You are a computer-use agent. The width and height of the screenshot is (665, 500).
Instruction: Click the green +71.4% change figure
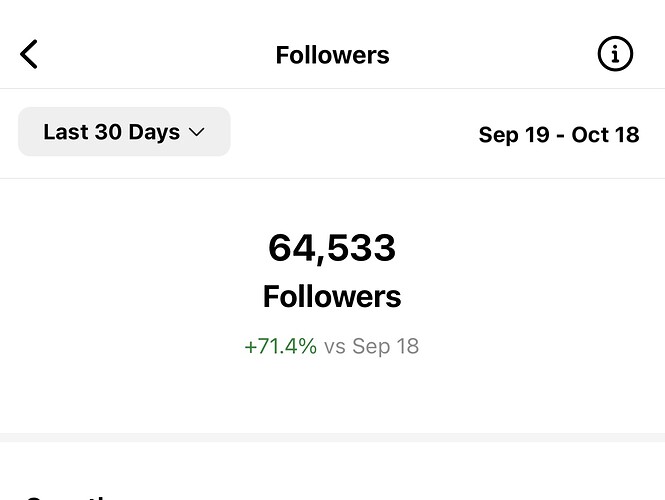point(280,347)
